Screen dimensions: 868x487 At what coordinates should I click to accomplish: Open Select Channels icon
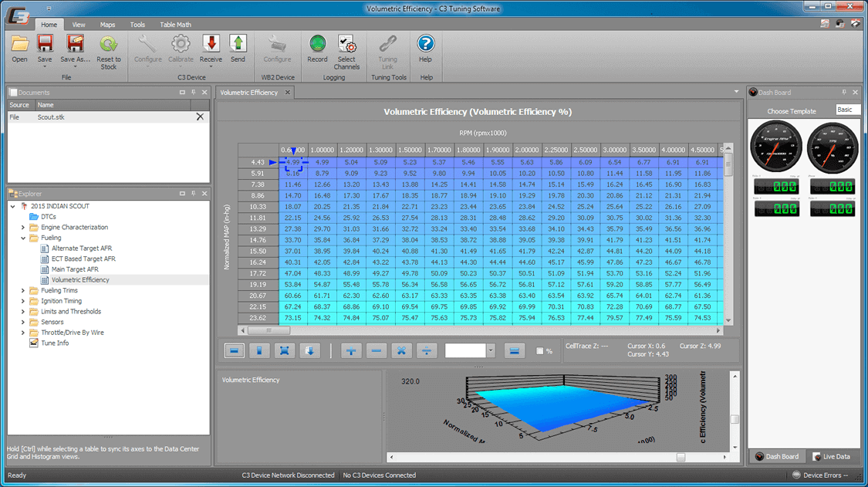[346, 44]
